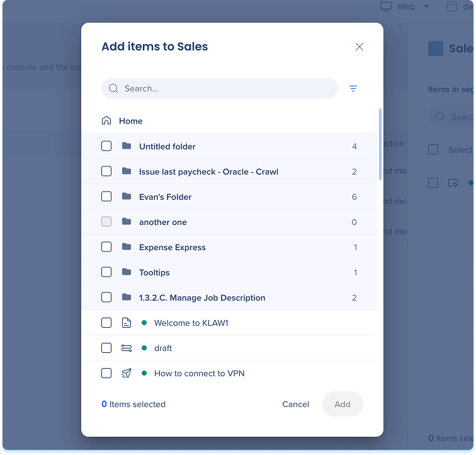Click the green status dot of draft
476x455 pixels.
(144, 348)
